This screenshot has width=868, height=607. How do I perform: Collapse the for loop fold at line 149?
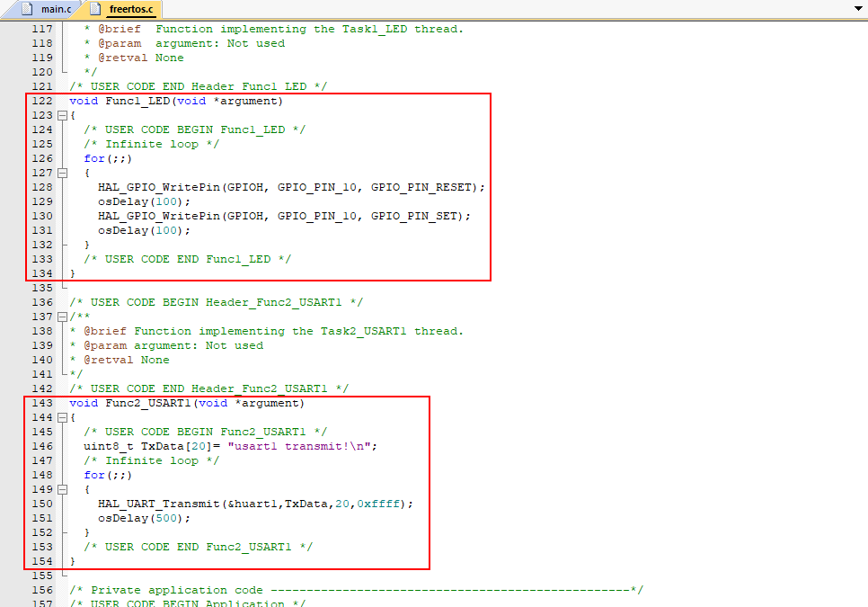(63, 489)
